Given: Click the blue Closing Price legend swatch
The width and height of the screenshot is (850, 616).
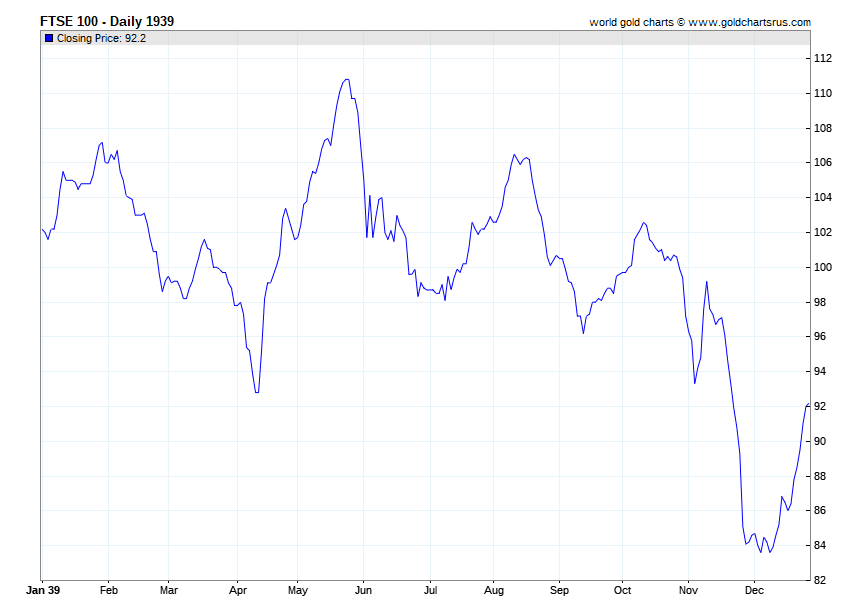Looking at the screenshot, I should point(49,38).
